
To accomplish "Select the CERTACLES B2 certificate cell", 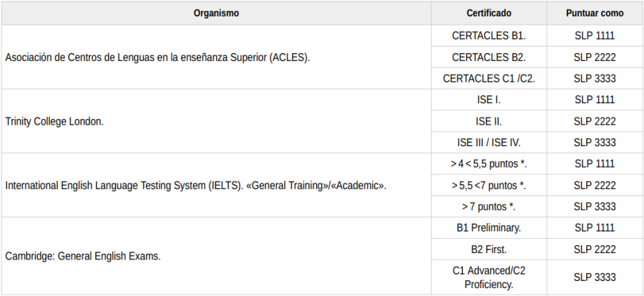I will pyautogui.click(x=489, y=57).
